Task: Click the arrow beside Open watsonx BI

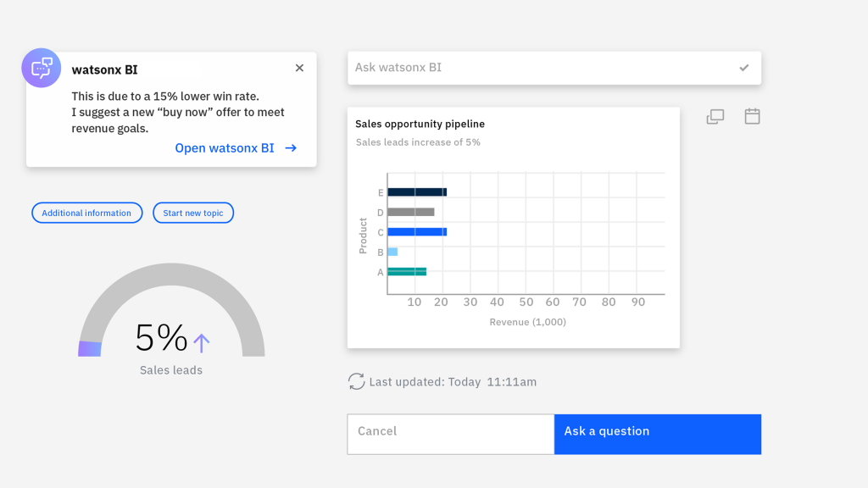Action: tap(291, 148)
